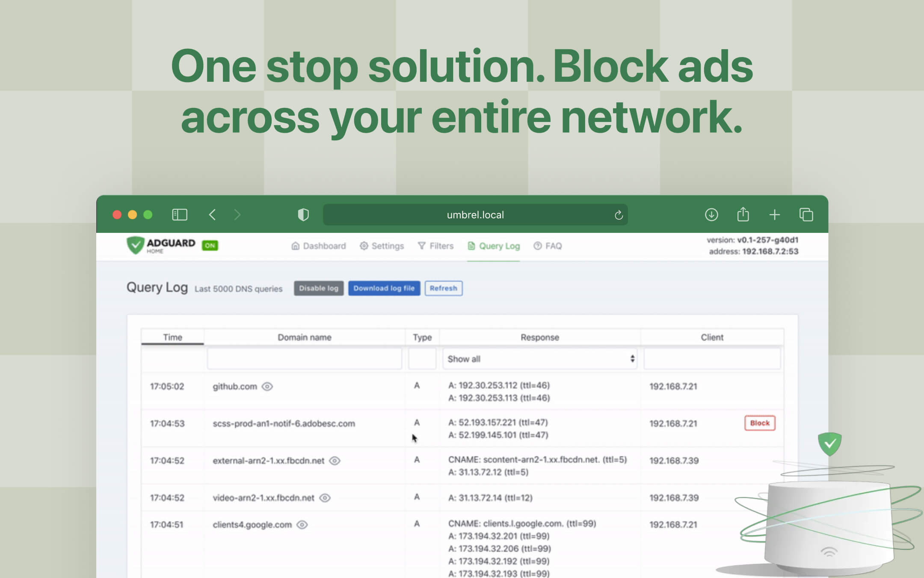Image resolution: width=924 pixels, height=578 pixels.
Task: Refresh the query log
Action: (444, 288)
